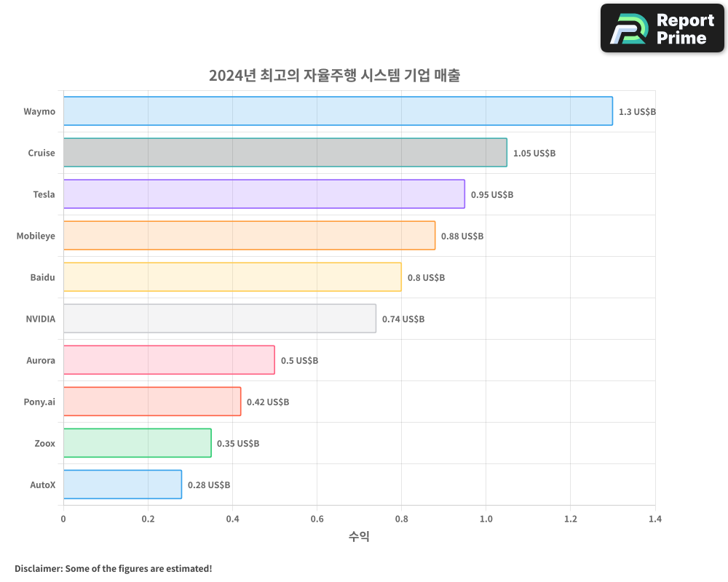Select the Cruise revenue bar
728x582 pixels.
click(x=284, y=153)
